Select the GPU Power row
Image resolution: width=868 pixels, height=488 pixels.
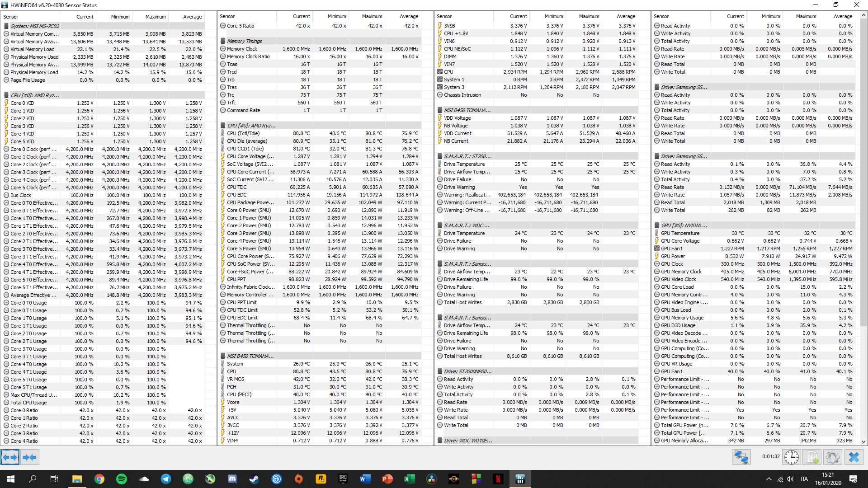tap(754, 256)
